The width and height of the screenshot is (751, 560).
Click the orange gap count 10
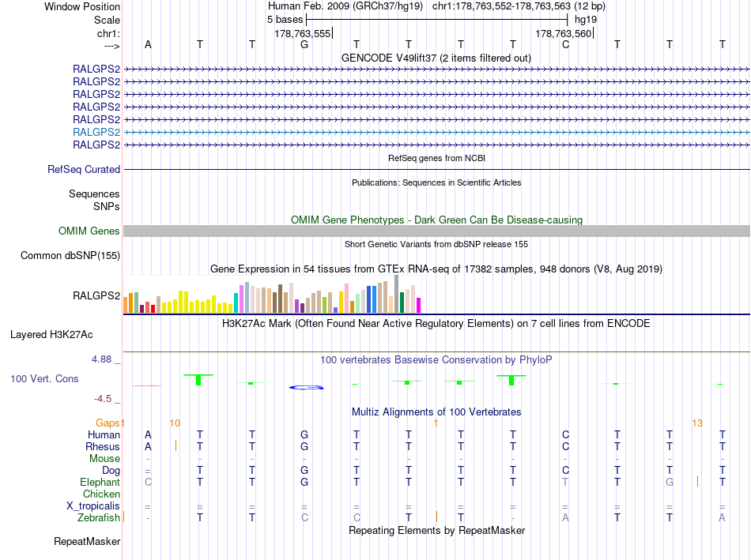[x=175, y=423]
